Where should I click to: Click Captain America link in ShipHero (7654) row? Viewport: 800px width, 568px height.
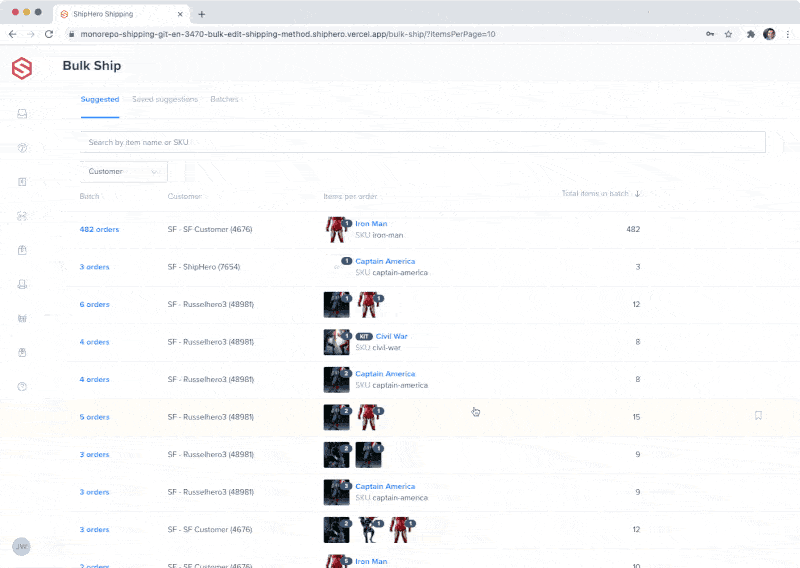(385, 261)
